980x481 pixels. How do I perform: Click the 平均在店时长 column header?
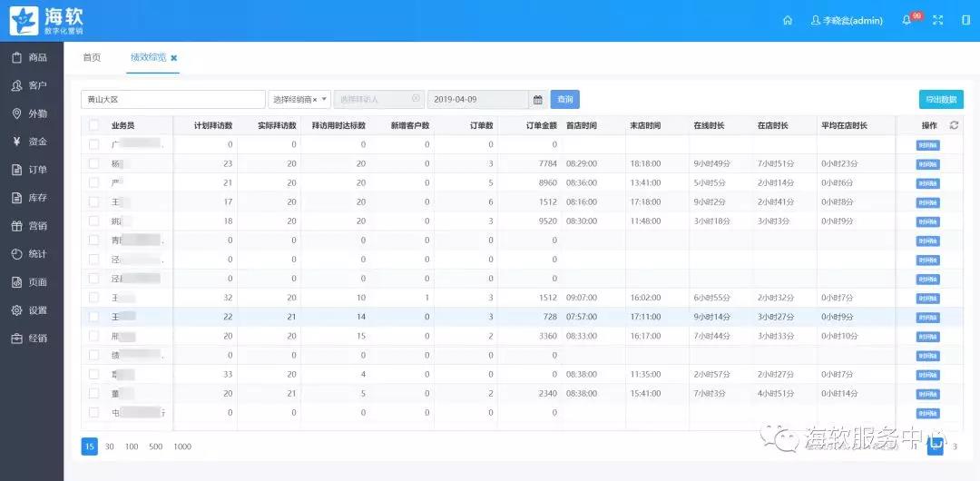(845, 126)
